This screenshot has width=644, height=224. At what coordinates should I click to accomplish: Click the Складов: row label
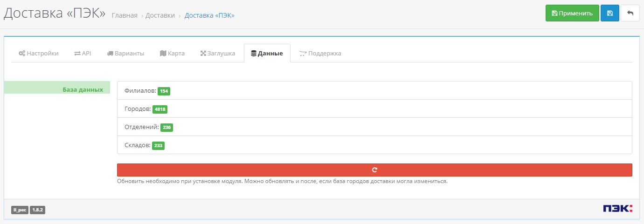click(138, 145)
